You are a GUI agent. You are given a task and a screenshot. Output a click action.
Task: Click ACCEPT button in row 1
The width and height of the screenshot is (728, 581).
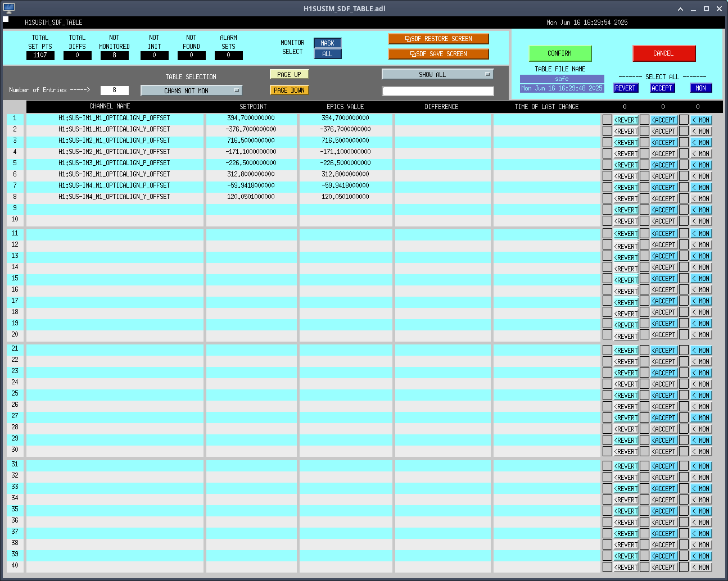click(664, 120)
